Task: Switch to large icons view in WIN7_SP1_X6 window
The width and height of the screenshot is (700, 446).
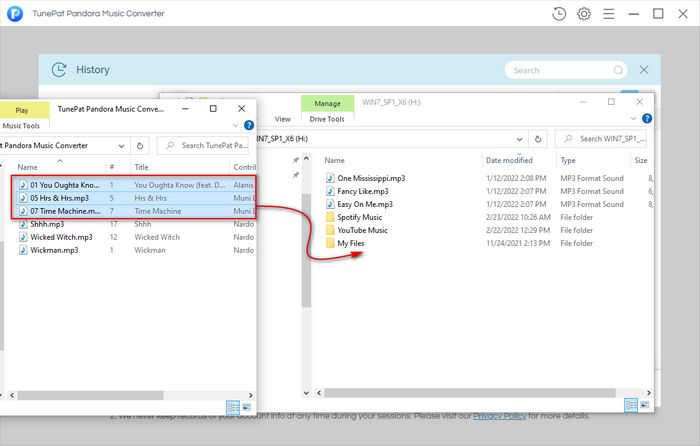Action: (645, 405)
